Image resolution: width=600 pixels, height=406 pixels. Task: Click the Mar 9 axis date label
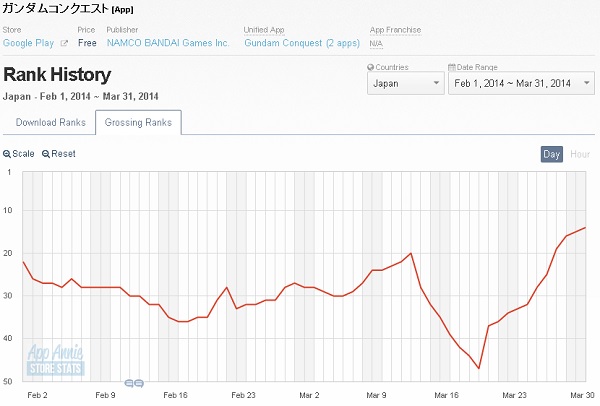point(376,395)
